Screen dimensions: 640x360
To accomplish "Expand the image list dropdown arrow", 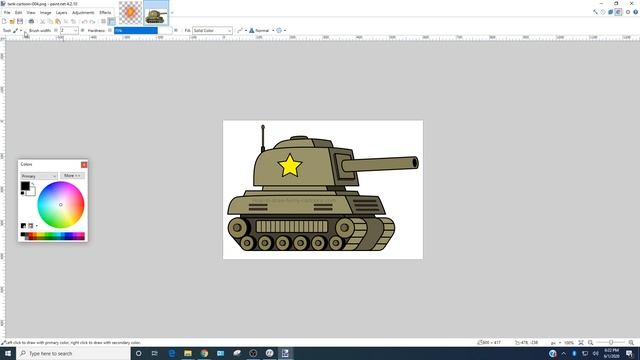I will [172, 13].
